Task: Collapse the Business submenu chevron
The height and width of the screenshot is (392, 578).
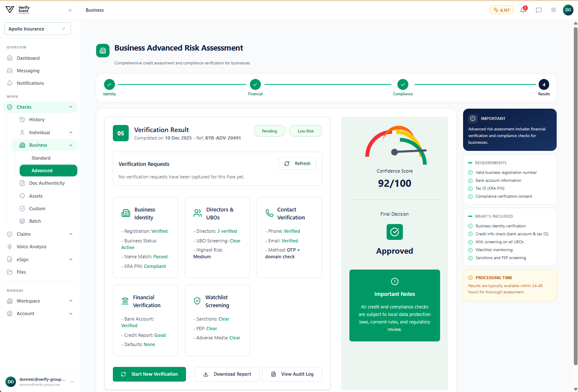Action: (71, 145)
